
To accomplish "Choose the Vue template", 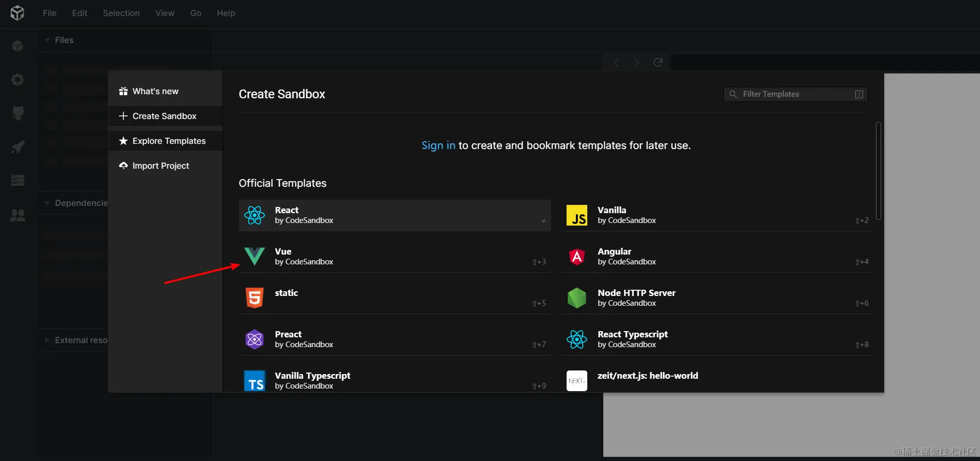I will point(395,257).
